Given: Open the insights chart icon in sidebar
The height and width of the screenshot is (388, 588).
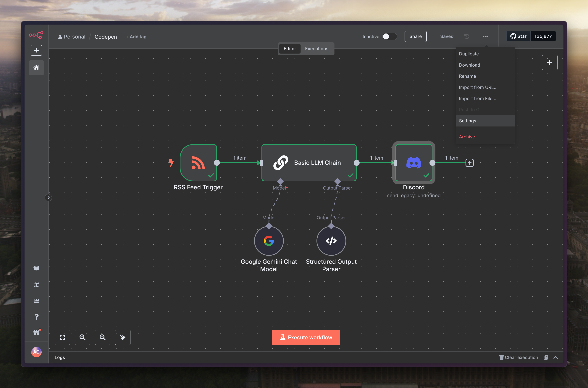Looking at the screenshot, I should click(x=36, y=301).
